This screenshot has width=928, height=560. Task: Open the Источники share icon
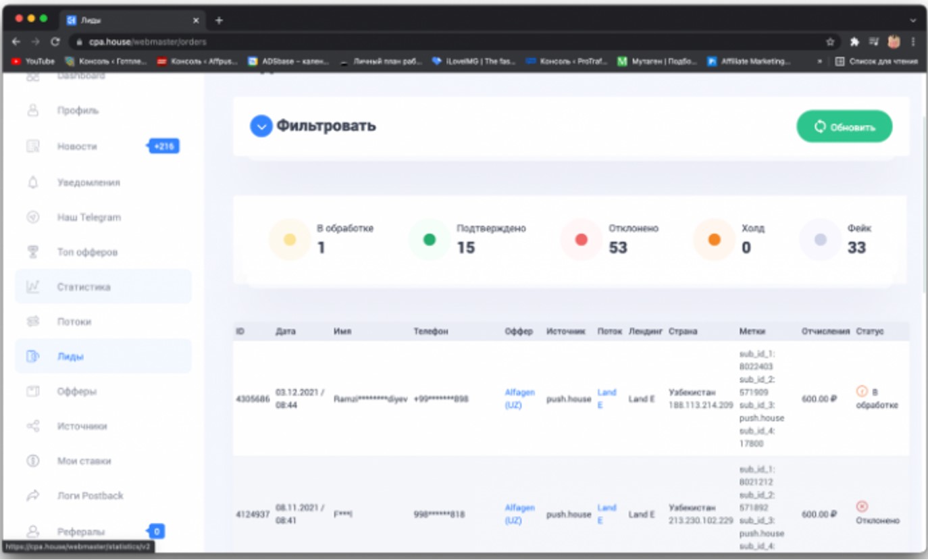coord(33,426)
